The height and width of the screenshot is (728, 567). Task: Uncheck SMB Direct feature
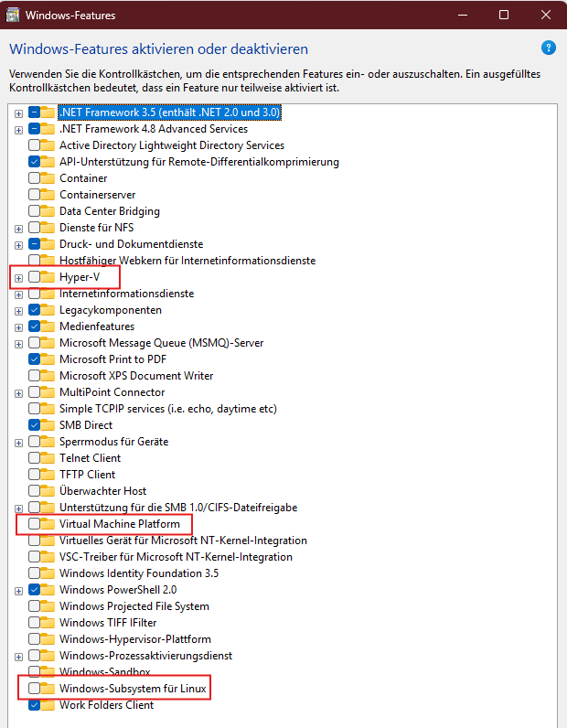[x=34, y=425]
